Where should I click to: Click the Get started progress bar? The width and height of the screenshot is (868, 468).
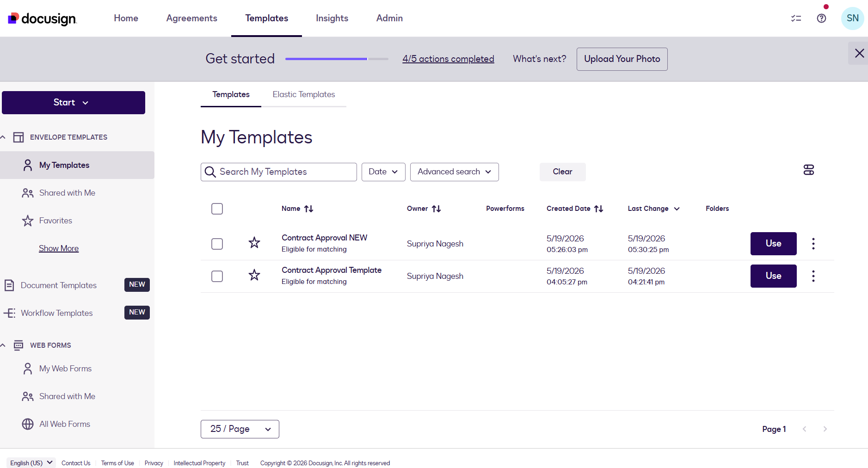pyautogui.click(x=337, y=59)
